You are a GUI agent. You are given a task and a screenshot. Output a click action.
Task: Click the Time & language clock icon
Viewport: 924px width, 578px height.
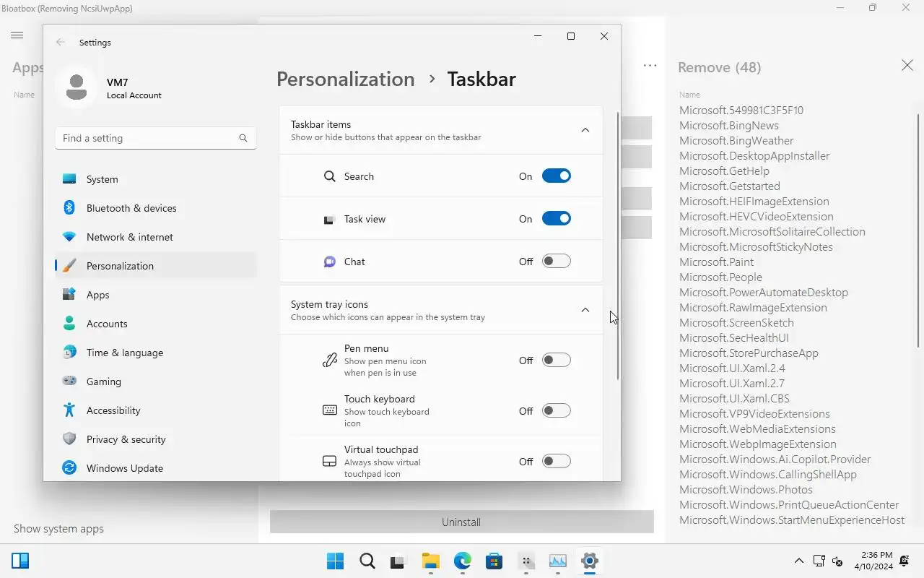pyautogui.click(x=69, y=353)
